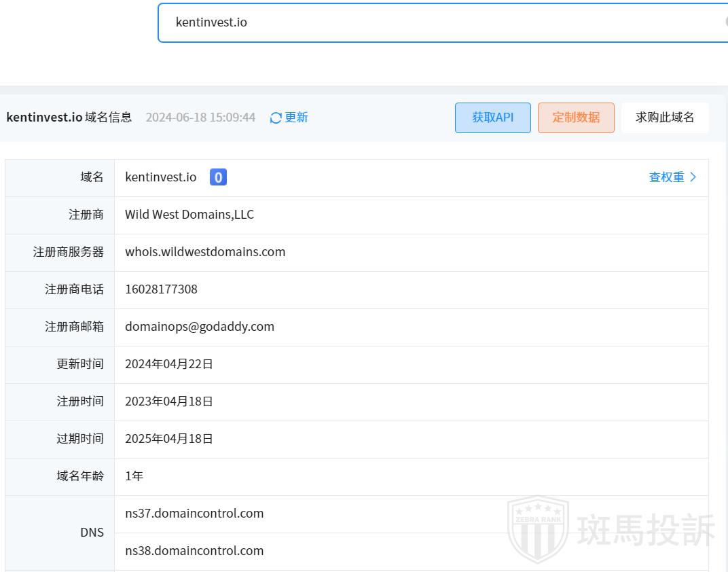Click the expiry date 2025年04月18日
This screenshot has height=572, width=728.
coord(169,439)
